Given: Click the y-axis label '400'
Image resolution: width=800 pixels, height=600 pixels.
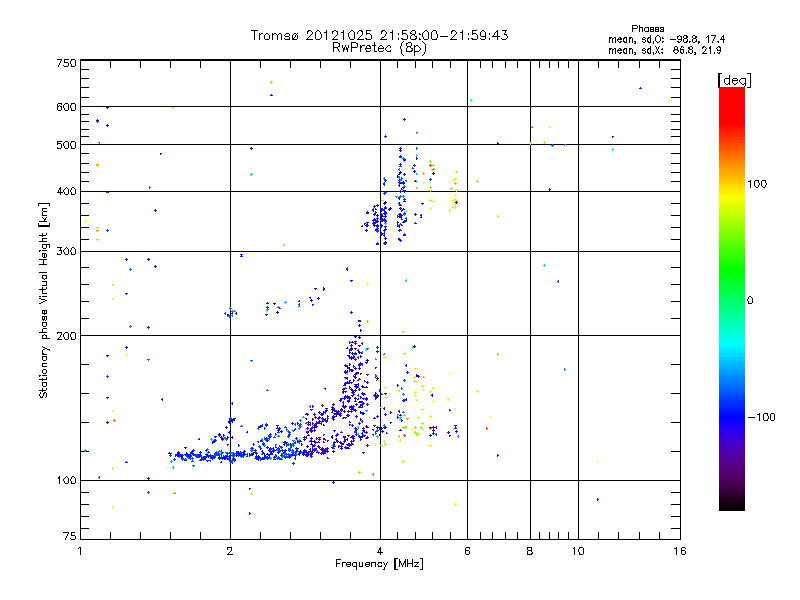Looking at the screenshot, I should (66, 192).
